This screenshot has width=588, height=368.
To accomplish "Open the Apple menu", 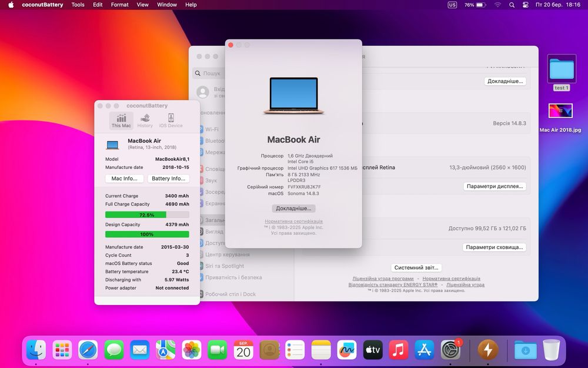I will pos(11,5).
